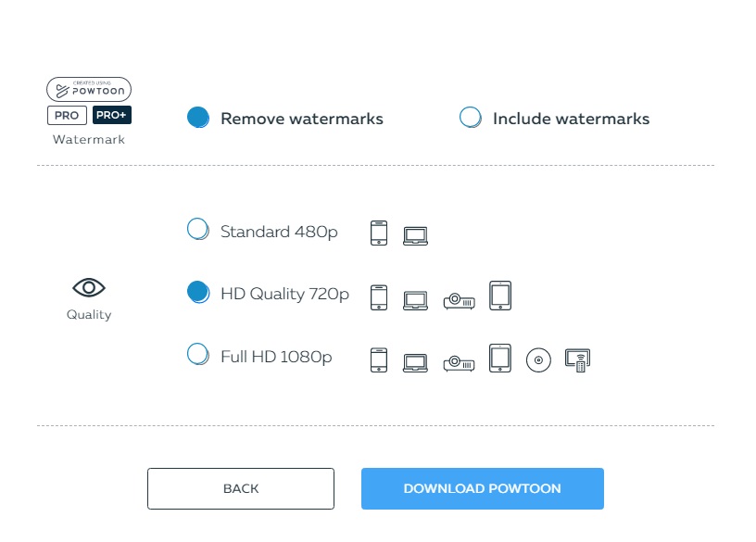
Task: Click the laptop icon in Standard 480p row
Action: coord(415,236)
